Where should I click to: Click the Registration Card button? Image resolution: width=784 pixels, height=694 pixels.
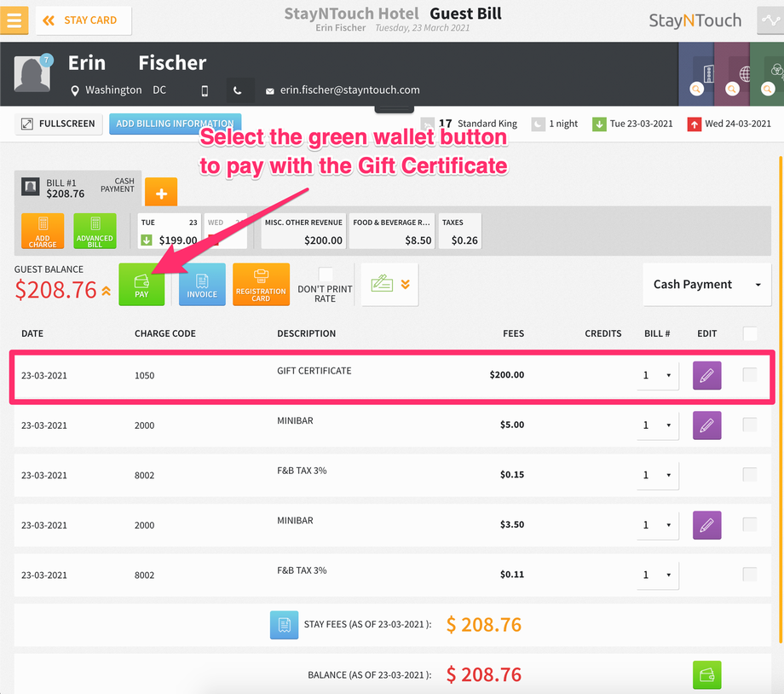point(261,284)
